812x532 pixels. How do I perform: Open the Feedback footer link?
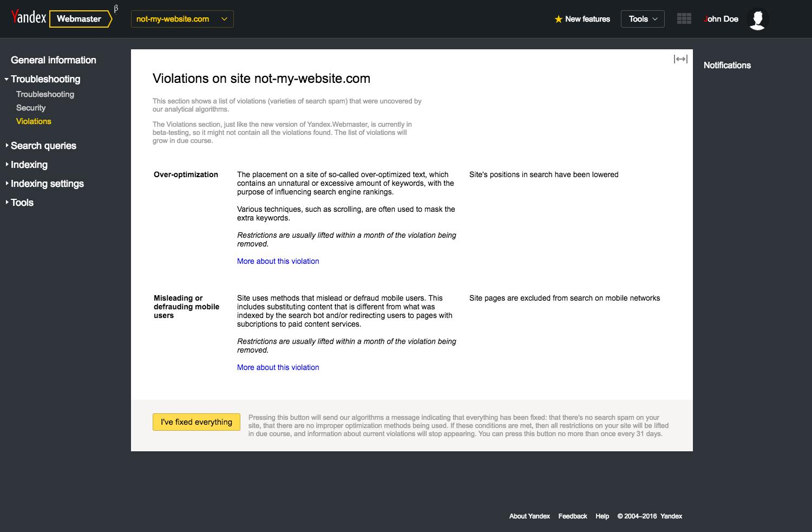tap(573, 516)
